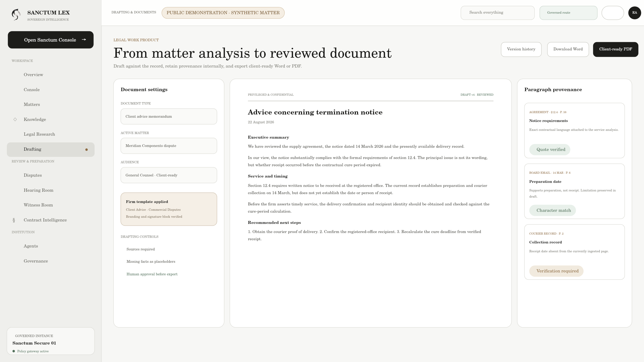The width and height of the screenshot is (644, 362).
Task: Select the Drafting sidebar item
Action: tap(51, 150)
